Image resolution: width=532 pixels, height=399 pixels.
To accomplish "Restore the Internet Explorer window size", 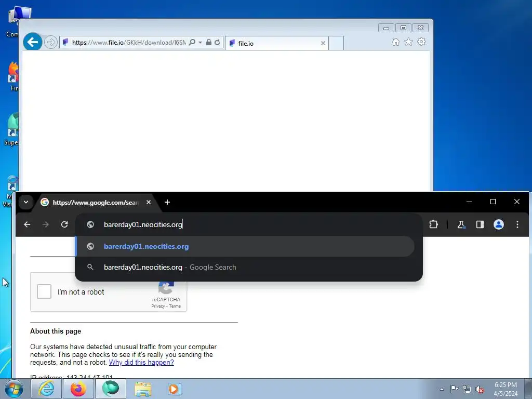I will (x=403, y=28).
